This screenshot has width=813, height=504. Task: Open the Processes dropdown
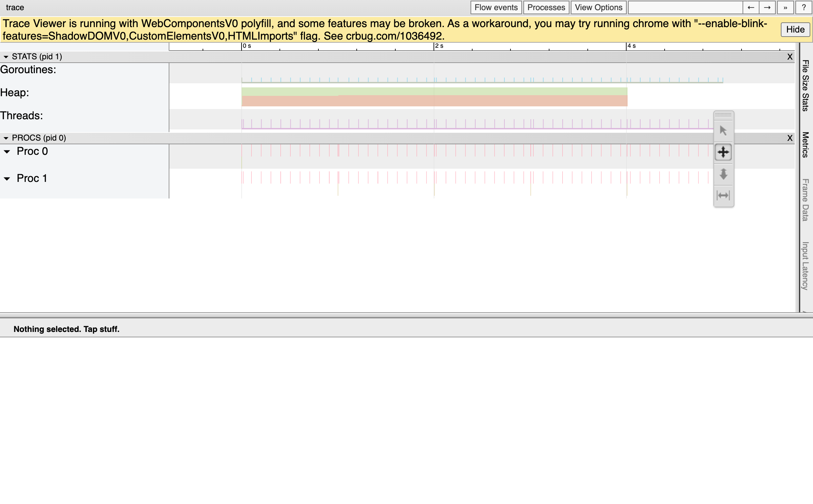pyautogui.click(x=546, y=7)
